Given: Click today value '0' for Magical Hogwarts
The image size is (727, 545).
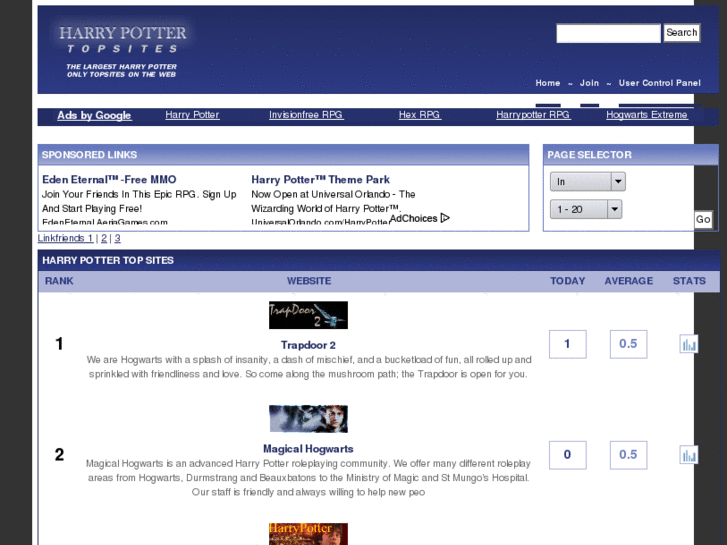Looking at the screenshot, I should pos(568,455).
